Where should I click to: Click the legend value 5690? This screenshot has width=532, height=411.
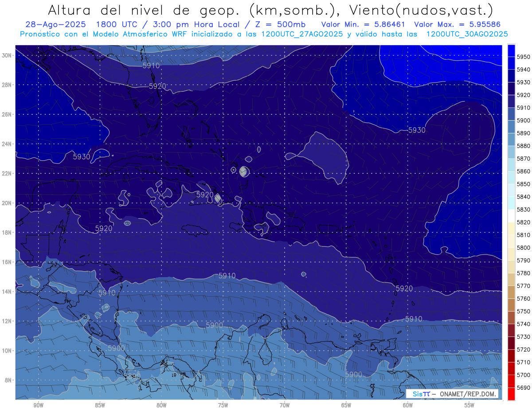click(524, 388)
